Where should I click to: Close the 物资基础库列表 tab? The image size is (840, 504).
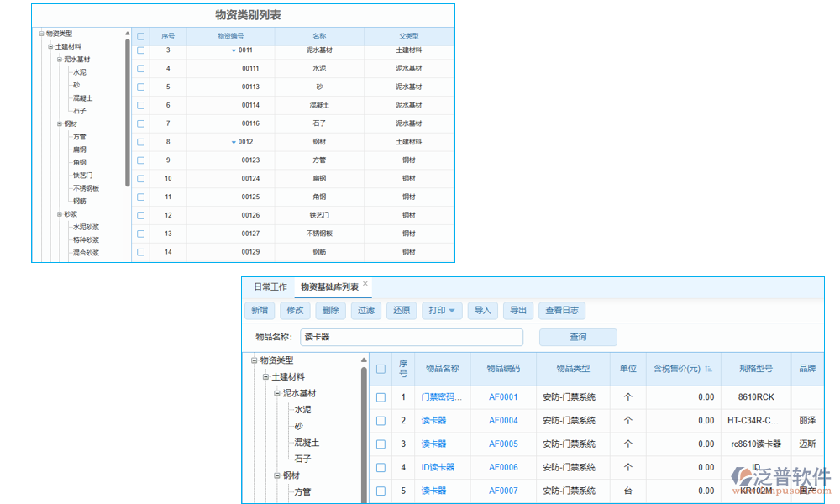365,285
